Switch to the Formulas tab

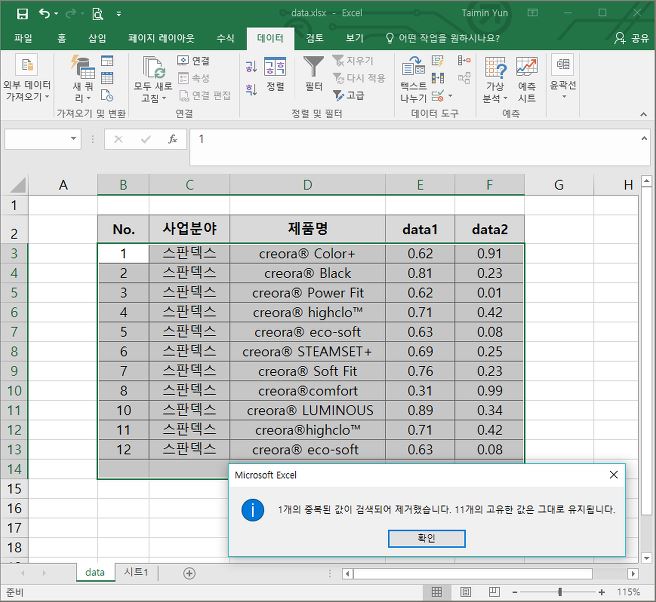tap(225, 38)
